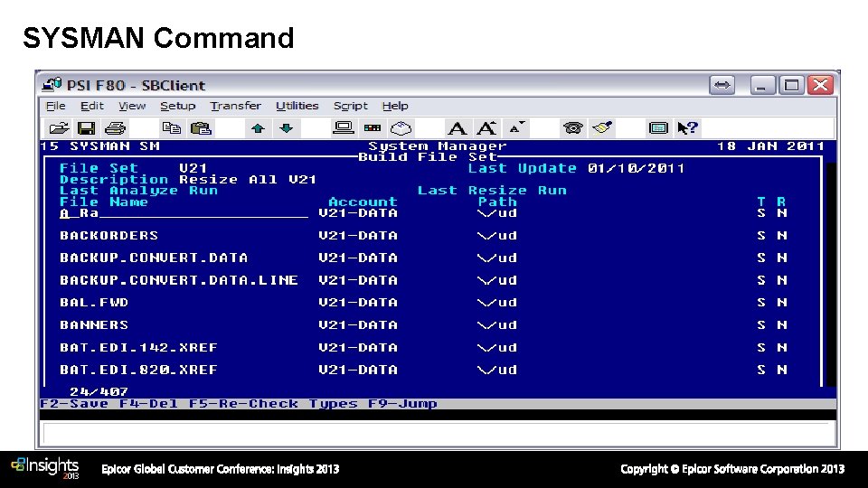Click the telephone connect icon
Viewport: 868px width, 488px height.
pyautogui.click(x=573, y=128)
